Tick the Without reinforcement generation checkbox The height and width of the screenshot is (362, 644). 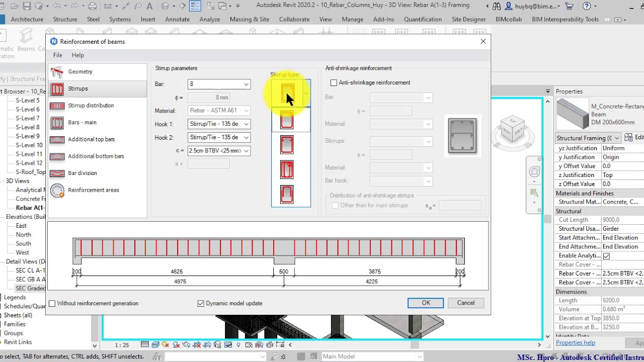click(x=52, y=304)
